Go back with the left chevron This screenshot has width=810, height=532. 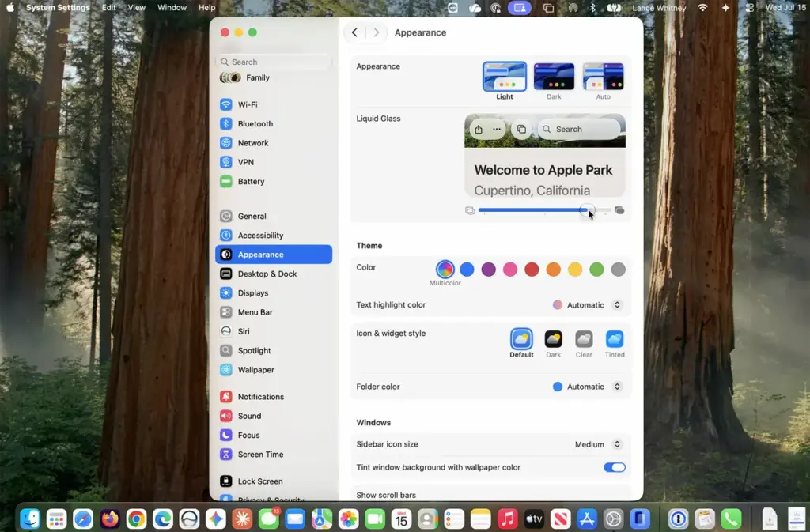click(354, 32)
